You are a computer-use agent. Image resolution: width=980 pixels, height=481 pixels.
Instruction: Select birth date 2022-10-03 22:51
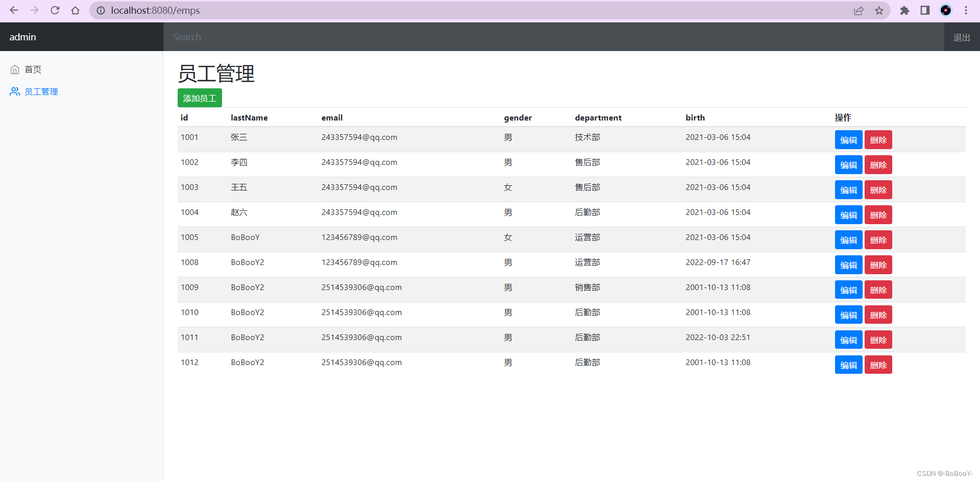(718, 337)
